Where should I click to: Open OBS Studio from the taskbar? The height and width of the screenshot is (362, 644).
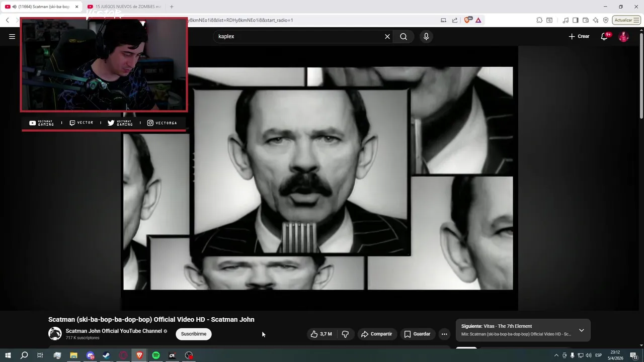click(x=189, y=355)
